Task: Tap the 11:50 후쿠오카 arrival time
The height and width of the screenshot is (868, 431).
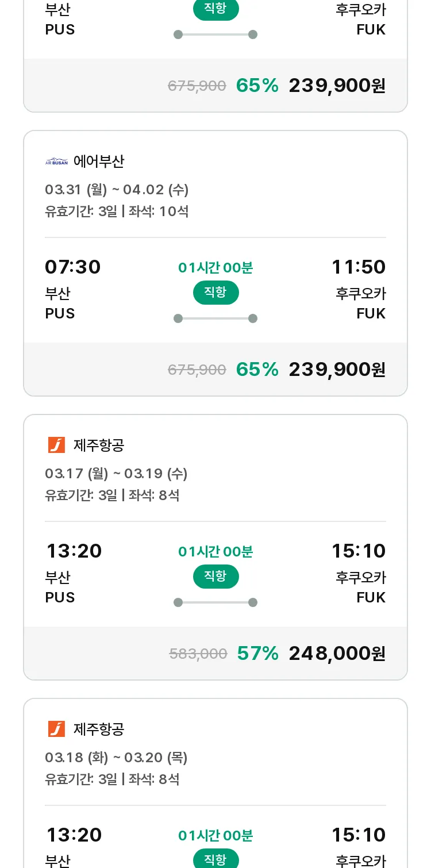Action: coord(359,267)
